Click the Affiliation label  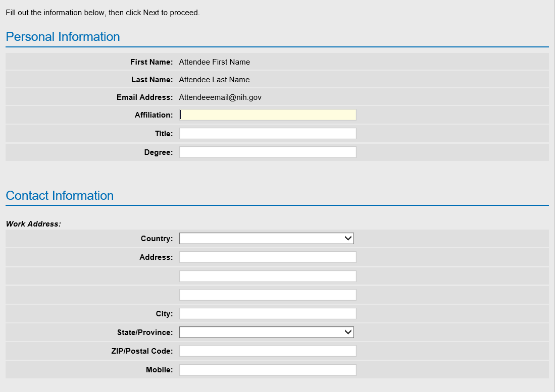154,115
